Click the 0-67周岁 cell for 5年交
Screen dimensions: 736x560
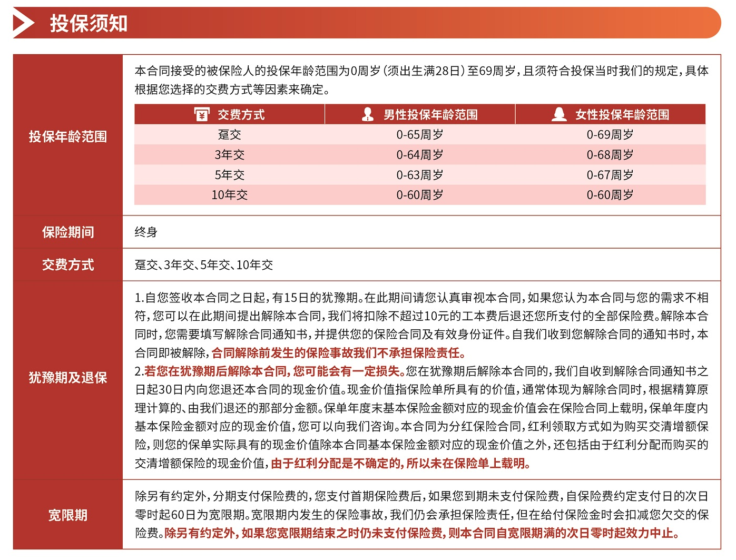[610, 175]
